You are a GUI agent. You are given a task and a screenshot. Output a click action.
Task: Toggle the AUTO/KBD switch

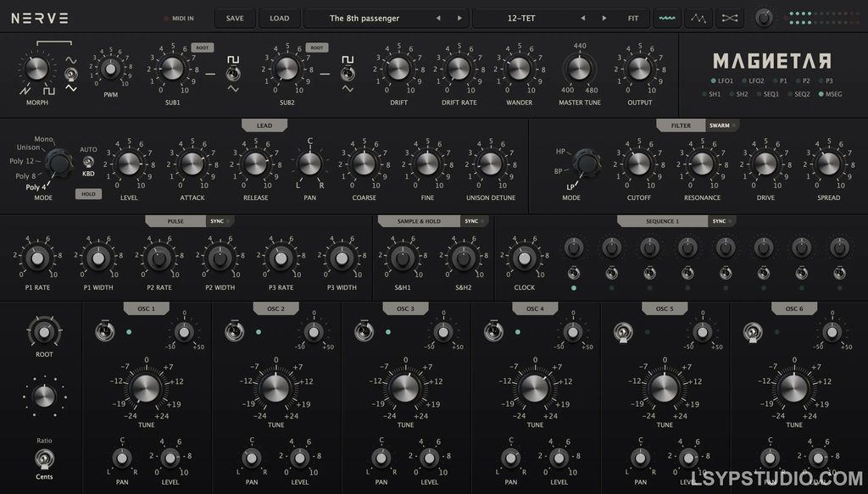coord(88,162)
